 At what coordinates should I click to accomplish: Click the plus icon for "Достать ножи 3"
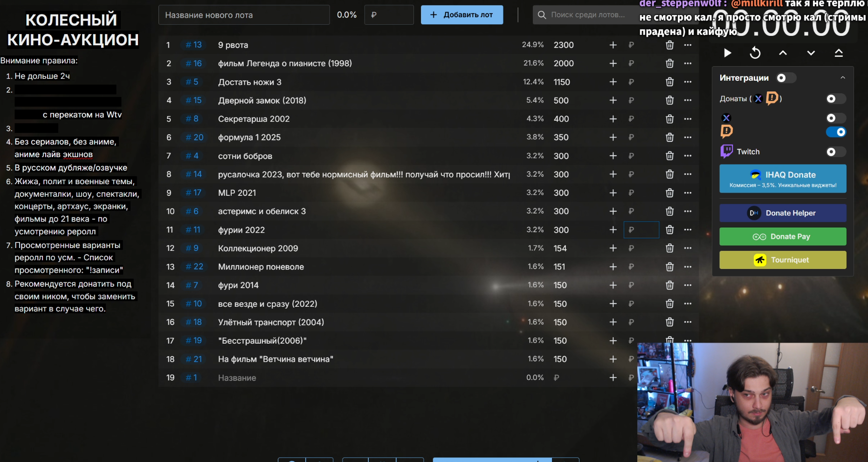(613, 82)
